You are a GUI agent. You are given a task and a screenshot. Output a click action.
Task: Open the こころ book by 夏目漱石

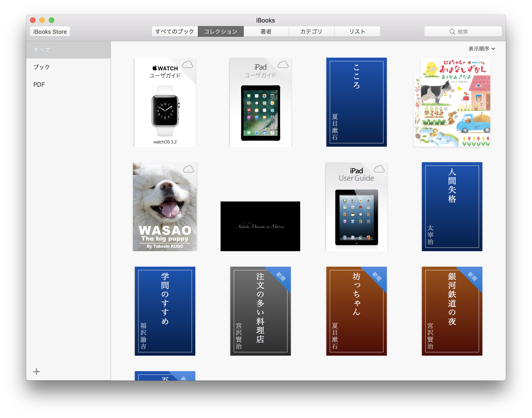pyautogui.click(x=356, y=102)
